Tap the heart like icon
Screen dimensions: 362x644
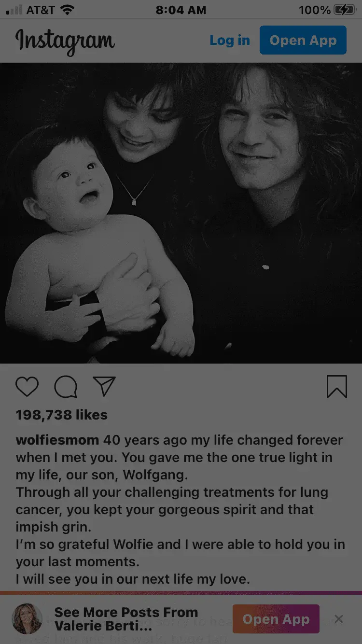(27, 387)
